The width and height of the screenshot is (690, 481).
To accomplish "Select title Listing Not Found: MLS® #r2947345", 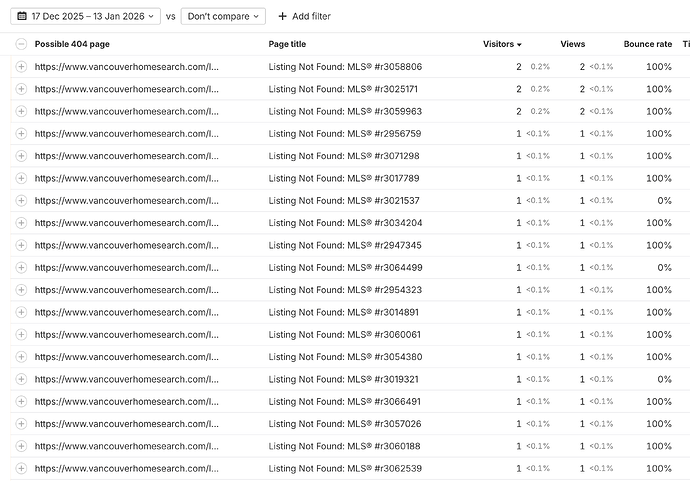I will [x=345, y=245].
